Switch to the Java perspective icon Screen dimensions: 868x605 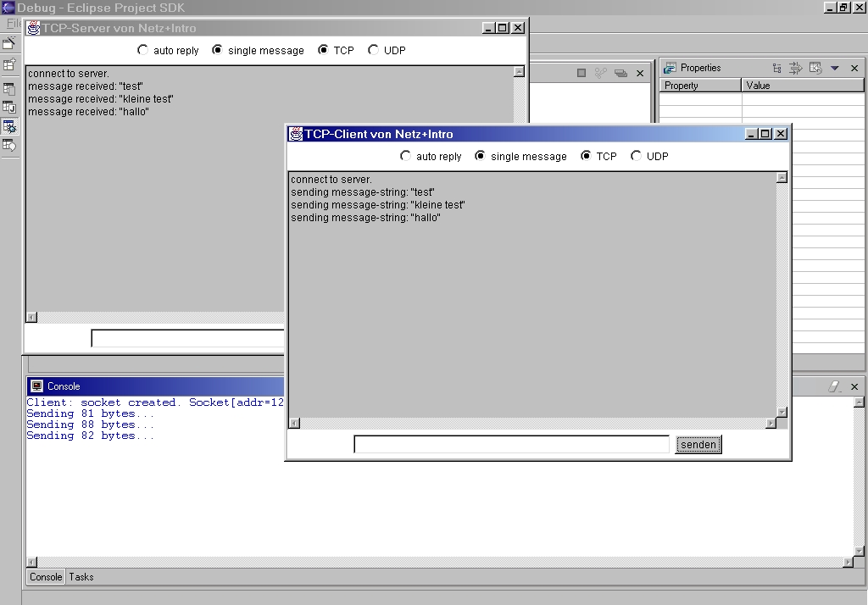[9, 108]
